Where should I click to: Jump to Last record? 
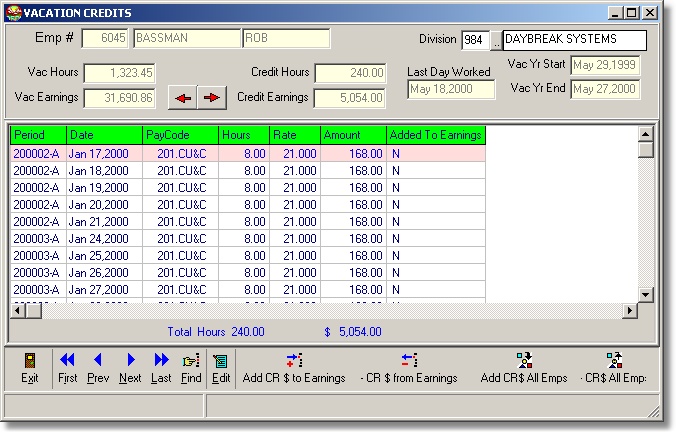click(161, 367)
